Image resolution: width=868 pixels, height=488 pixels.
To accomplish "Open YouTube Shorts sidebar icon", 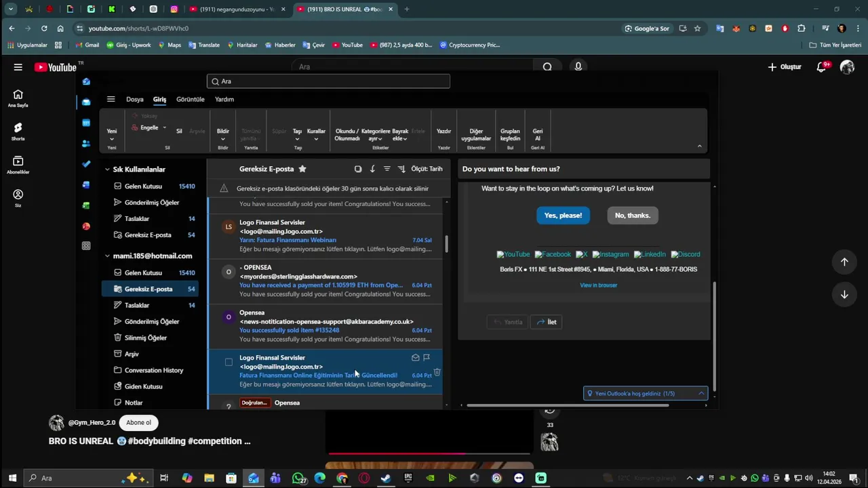I will click(18, 131).
